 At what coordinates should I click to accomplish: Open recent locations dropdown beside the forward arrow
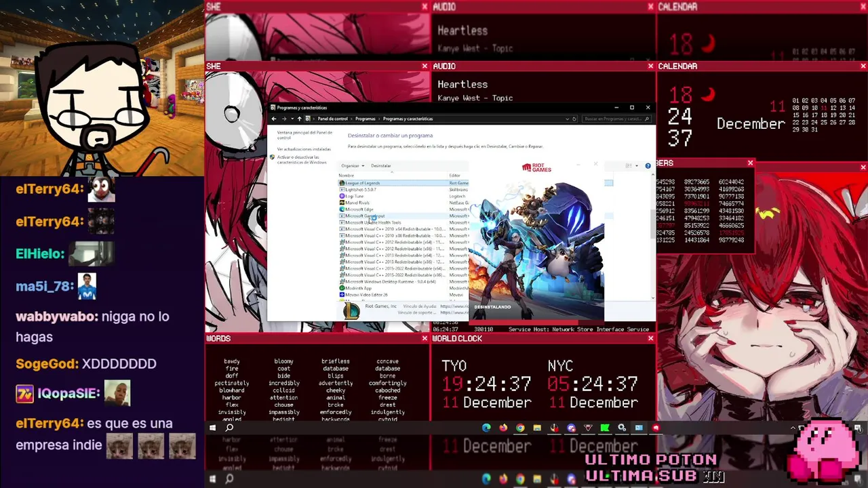click(292, 119)
